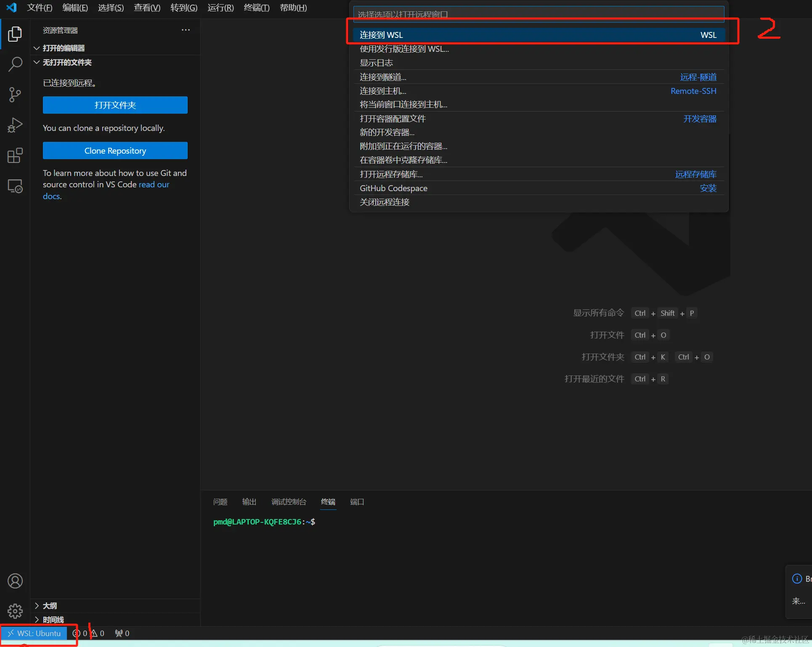The image size is (812, 647).
Task: Click the remote options search input field
Action: pyautogui.click(x=539, y=14)
